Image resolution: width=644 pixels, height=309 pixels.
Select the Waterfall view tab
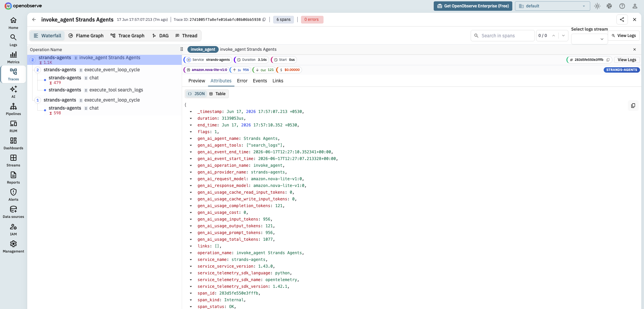(47, 36)
